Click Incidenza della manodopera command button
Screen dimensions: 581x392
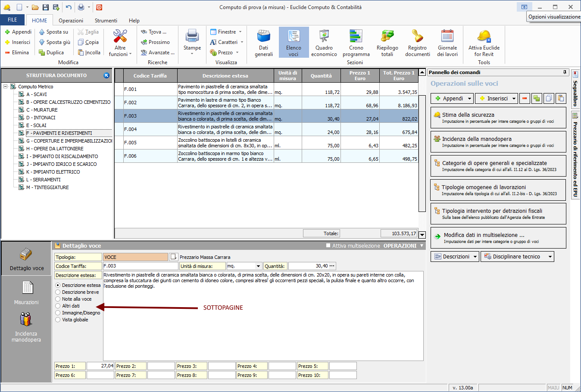[498, 142]
